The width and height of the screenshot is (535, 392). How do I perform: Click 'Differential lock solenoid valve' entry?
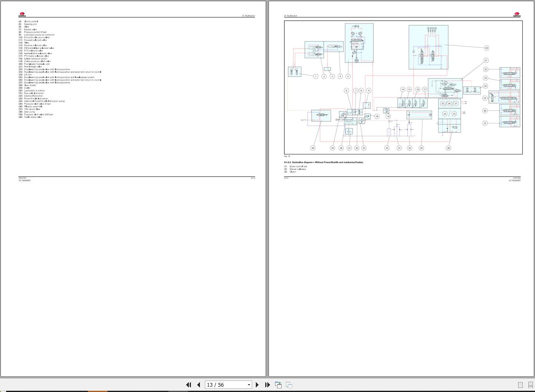click(39, 48)
